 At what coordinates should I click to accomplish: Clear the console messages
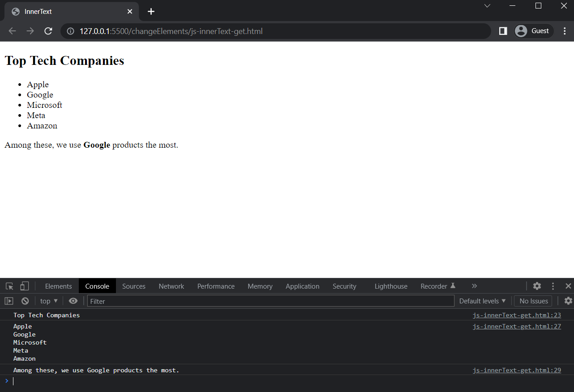click(25, 301)
